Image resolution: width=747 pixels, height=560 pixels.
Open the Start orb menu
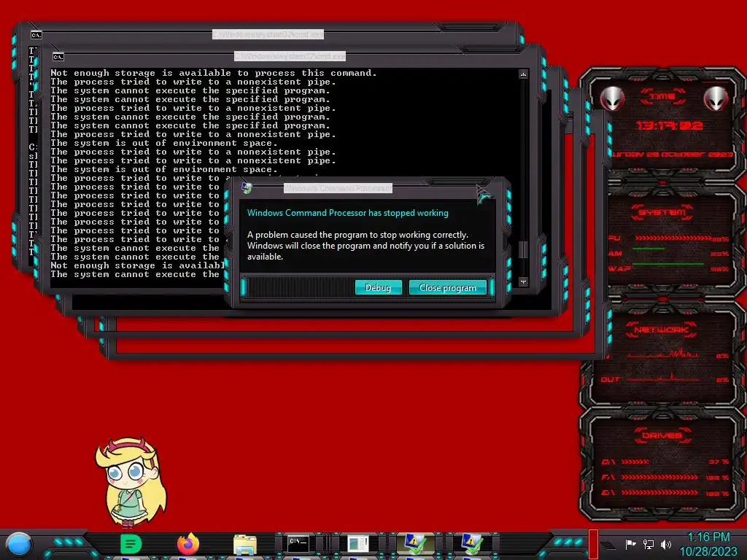point(19,545)
